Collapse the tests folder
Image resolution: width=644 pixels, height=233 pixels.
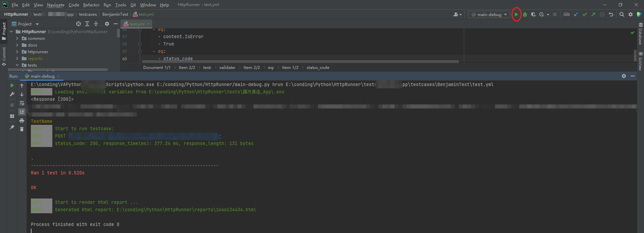pos(17,65)
